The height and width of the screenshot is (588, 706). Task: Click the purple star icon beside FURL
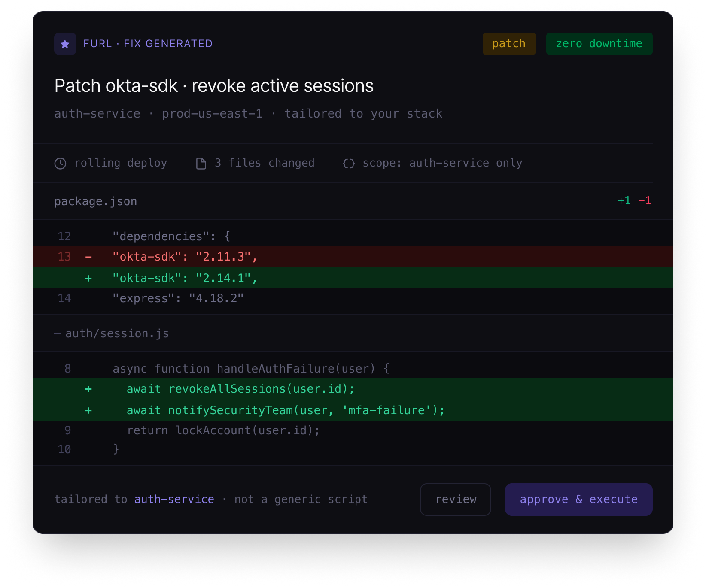65,44
